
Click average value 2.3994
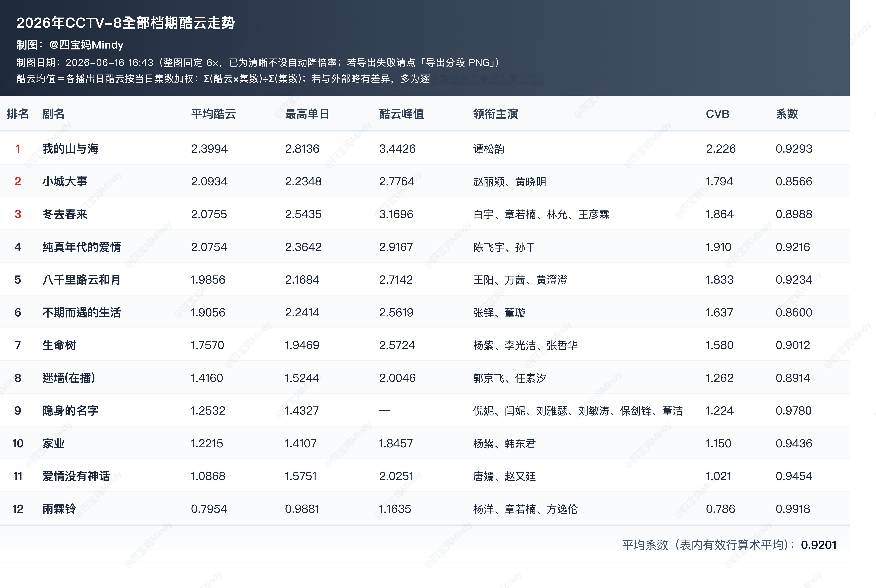point(209,149)
